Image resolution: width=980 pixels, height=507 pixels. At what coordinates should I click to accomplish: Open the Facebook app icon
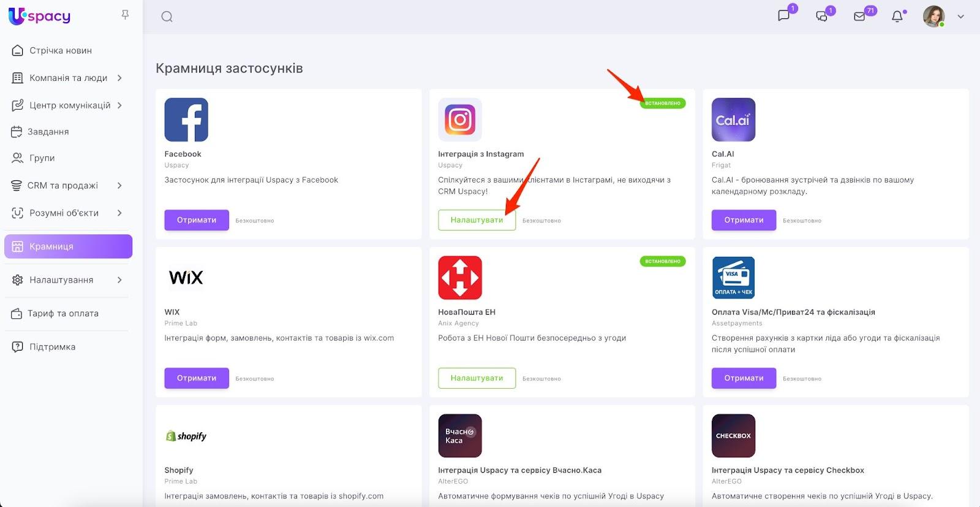[x=186, y=120]
